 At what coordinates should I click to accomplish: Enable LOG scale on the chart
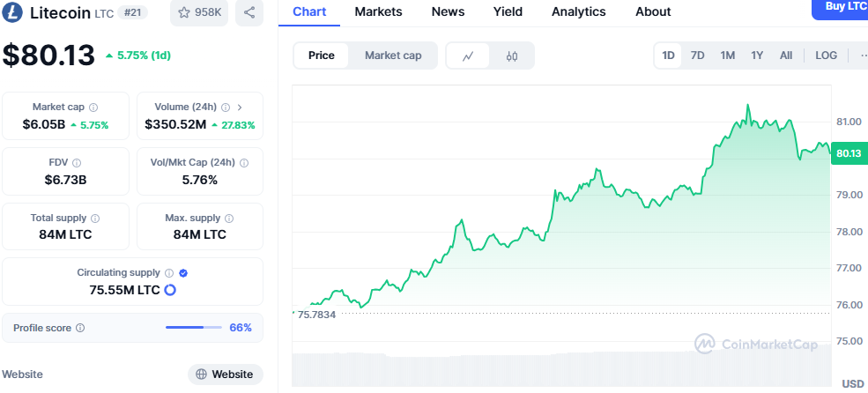point(826,56)
